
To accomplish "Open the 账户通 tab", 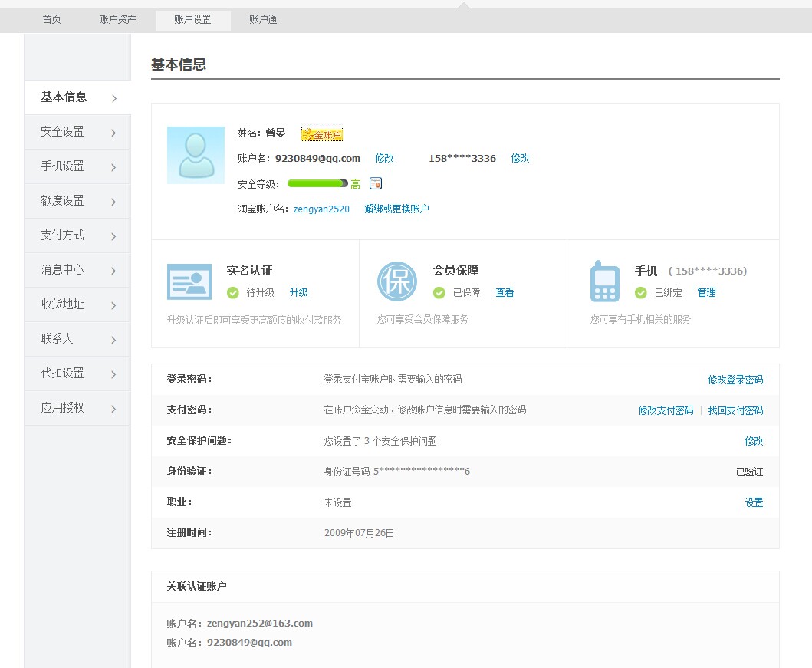I will click(x=263, y=20).
